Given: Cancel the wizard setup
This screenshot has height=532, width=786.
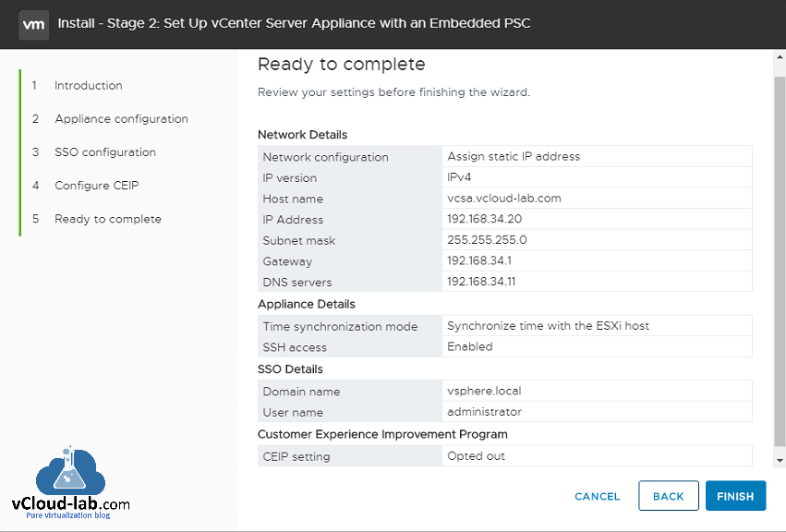Looking at the screenshot, I should click(597, 496).
